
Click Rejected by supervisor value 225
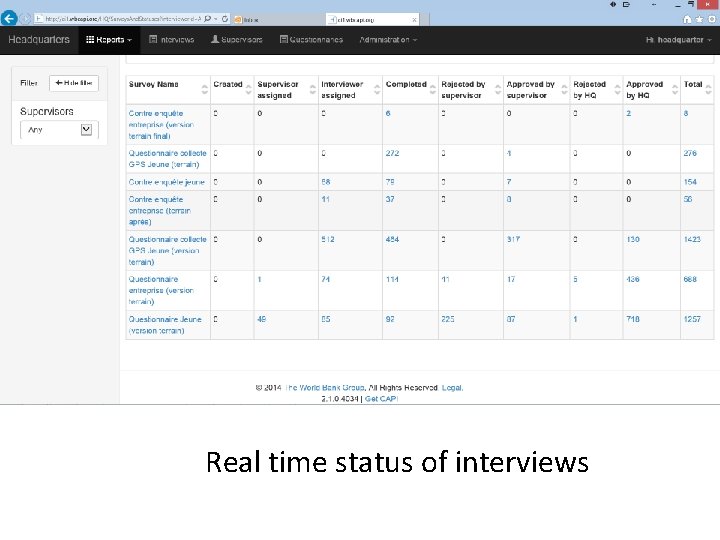pos(448,319)
